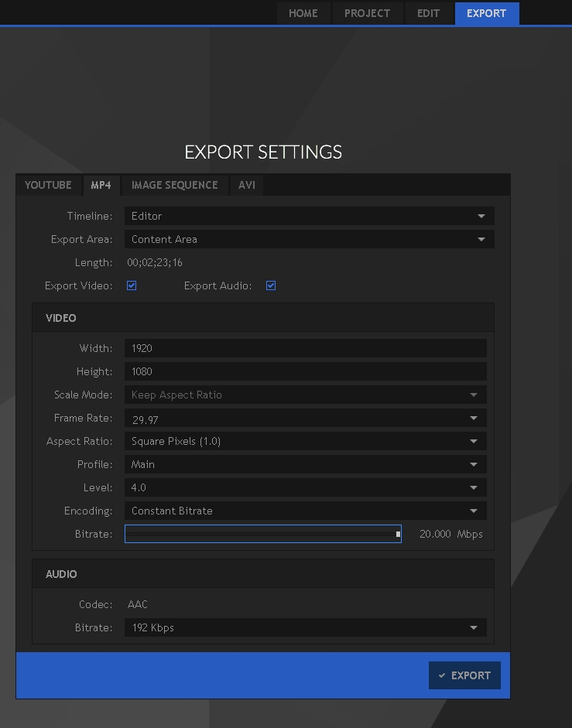Open the Frame Rate dropdown arrow

click(x=474, y=418)
